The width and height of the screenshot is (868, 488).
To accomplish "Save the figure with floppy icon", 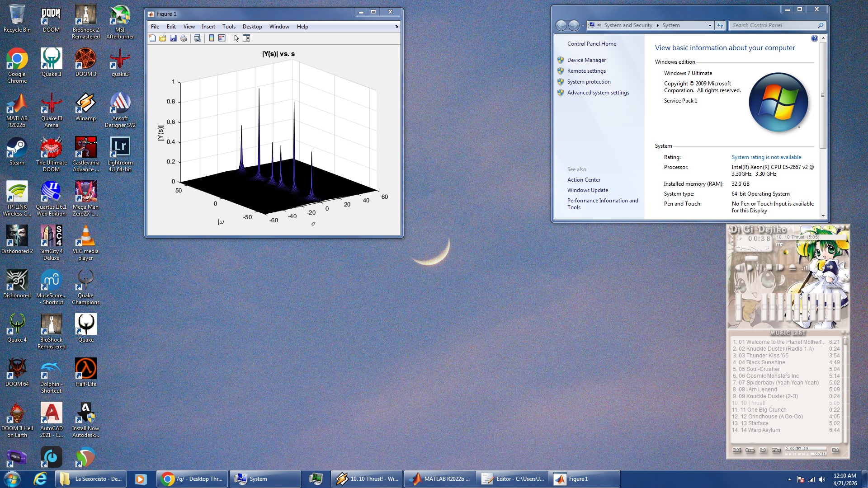I will point(173,38).
